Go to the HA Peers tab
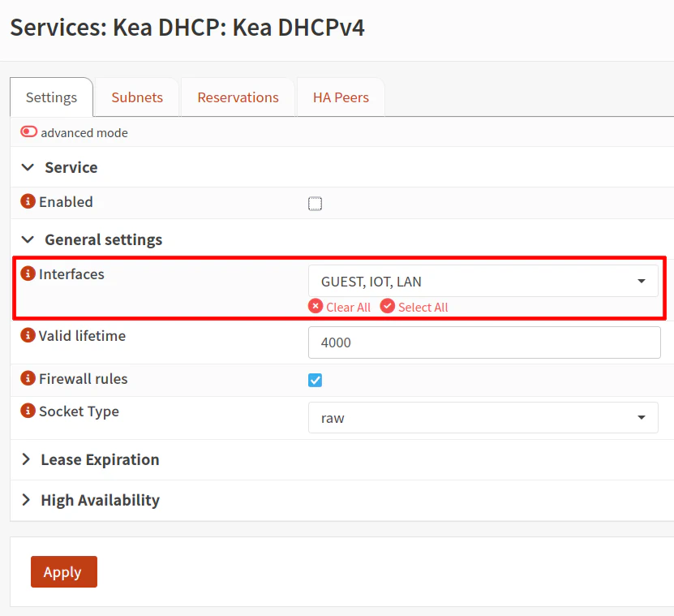This screenshot has height=616, width=674. pos(341,97)
